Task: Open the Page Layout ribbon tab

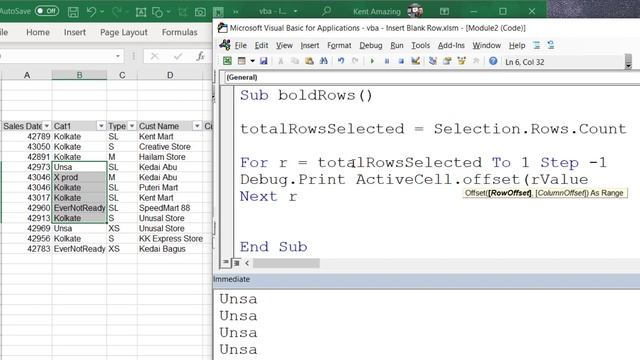Action: (124, 32)
